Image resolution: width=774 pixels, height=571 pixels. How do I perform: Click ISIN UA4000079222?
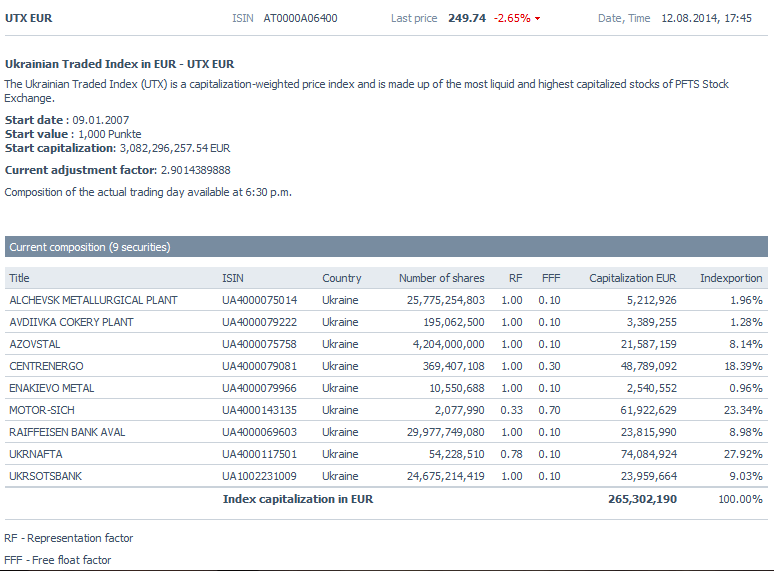[x=259, y=322]
